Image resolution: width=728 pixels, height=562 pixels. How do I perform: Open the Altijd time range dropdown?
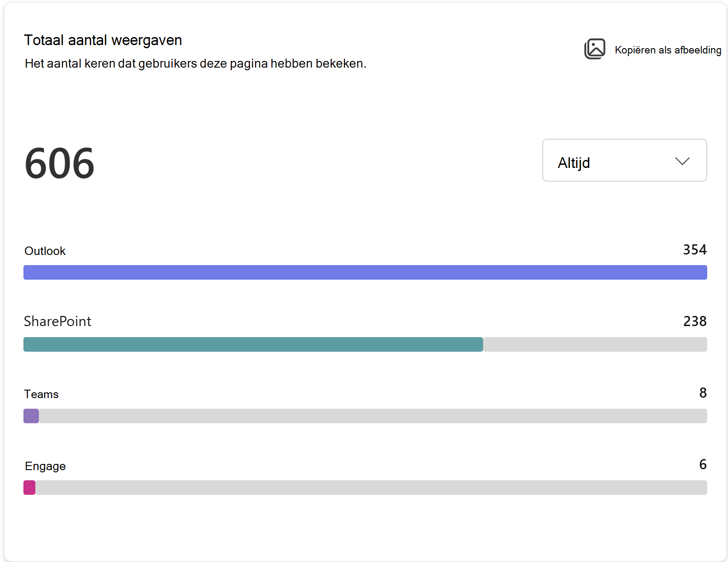tap(625, 160)
